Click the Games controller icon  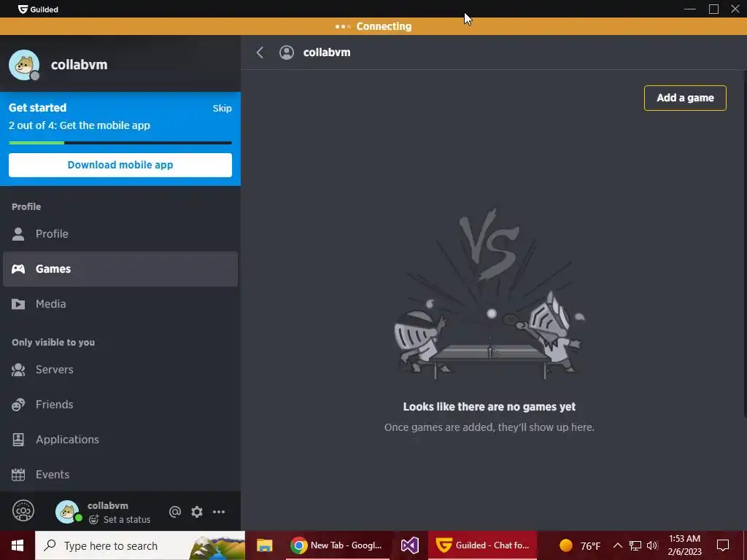tap(18, 269)
